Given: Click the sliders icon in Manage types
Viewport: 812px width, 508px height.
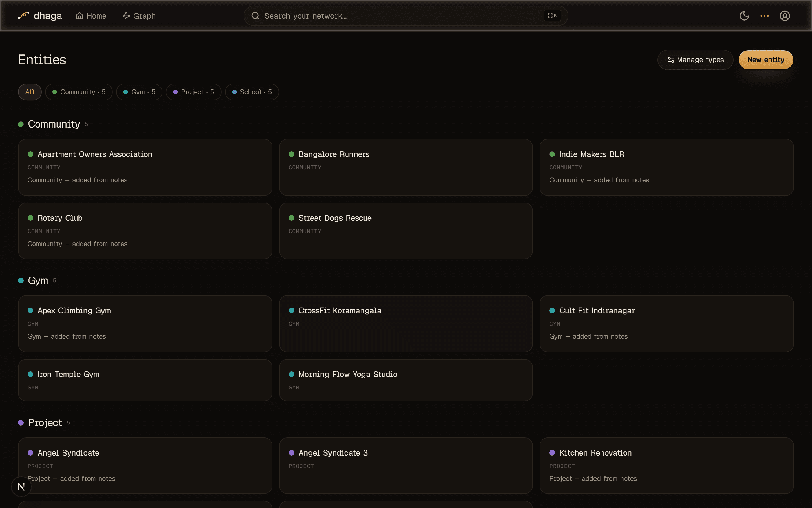Looking at the screenshot, I should tap(671, 60).
